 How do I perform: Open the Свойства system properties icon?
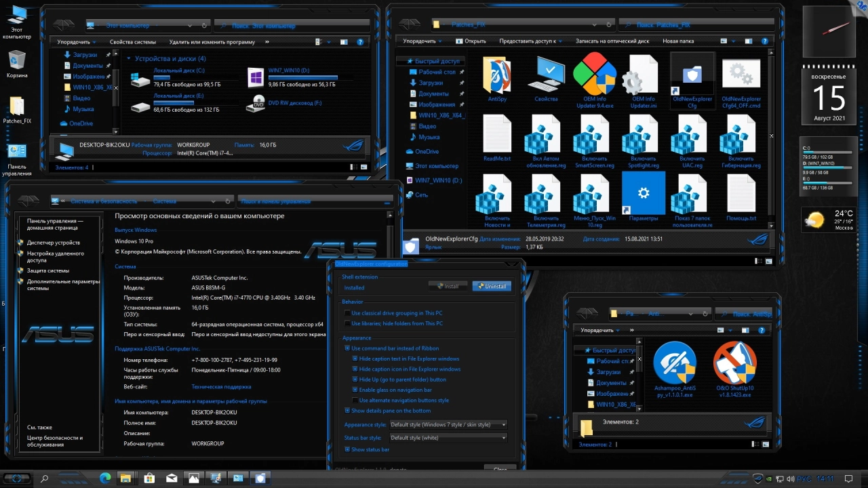coord(546,79)
